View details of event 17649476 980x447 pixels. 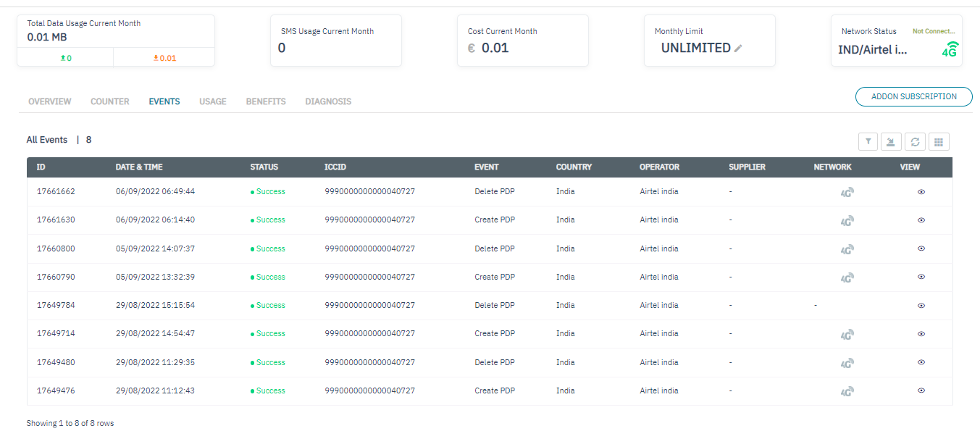pos(921,390)
